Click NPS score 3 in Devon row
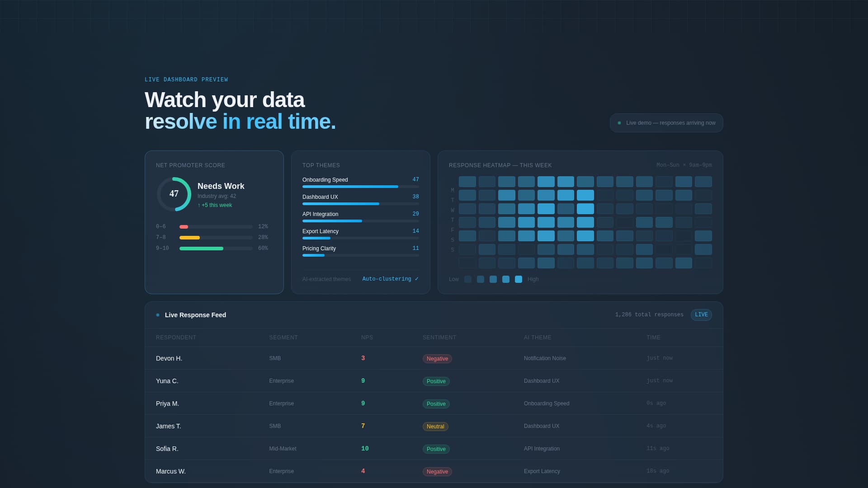 (363, 358)
